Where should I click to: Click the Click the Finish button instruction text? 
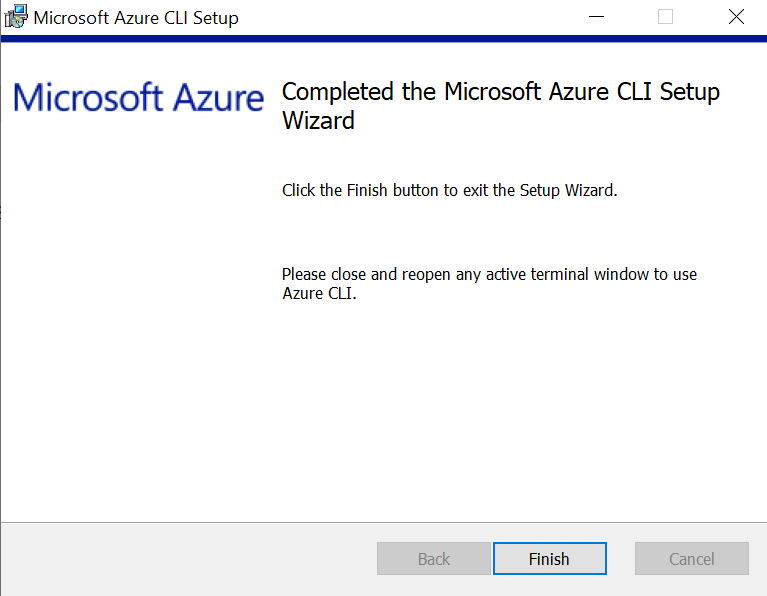(x=450, y=190)
